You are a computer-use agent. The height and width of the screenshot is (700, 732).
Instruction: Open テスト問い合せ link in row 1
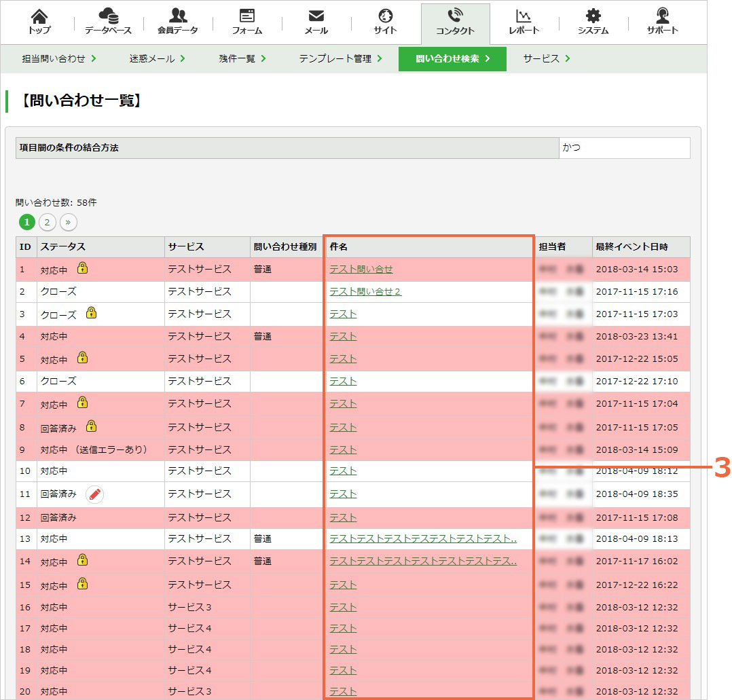[361, 270]
